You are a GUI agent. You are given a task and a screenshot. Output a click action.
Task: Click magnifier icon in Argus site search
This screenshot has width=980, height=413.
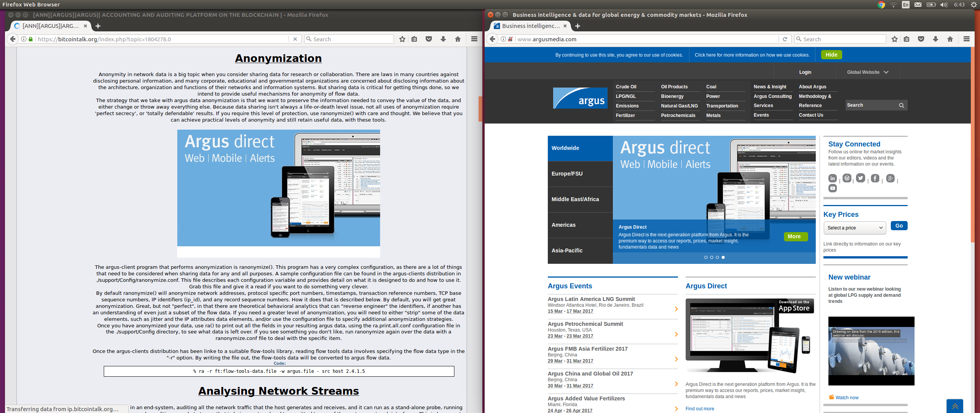(x=902, y=105)
